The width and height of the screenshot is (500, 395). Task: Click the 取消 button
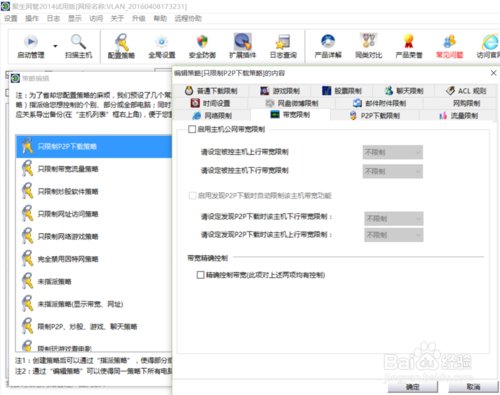click(x=473, y=387)
